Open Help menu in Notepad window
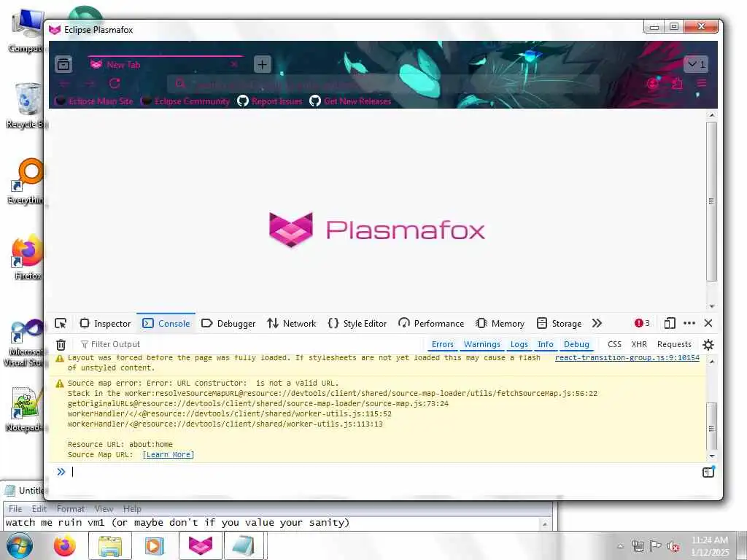Viewport: 747px width, 560px height. 132,508
